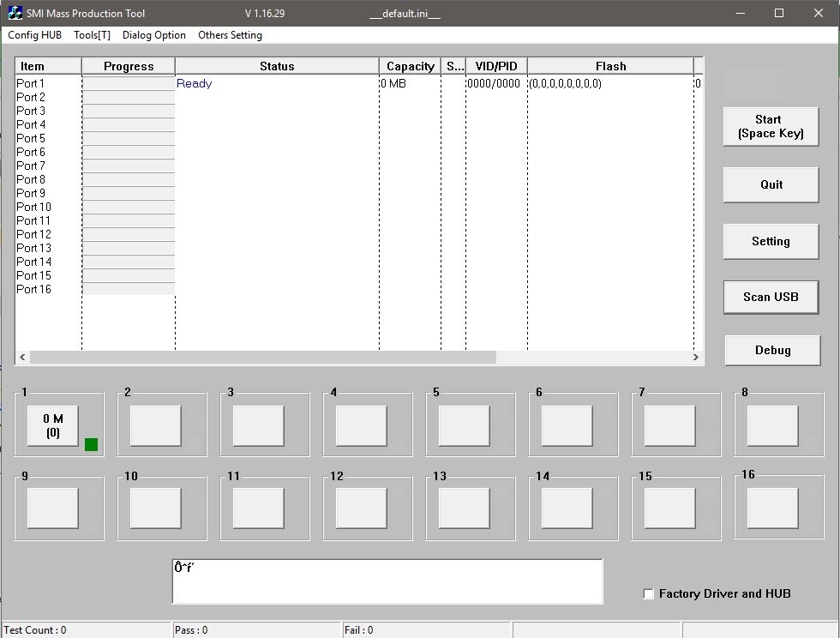Click port slot 11 button
This screenshot has height=638, width=840.
pos(258,509)
